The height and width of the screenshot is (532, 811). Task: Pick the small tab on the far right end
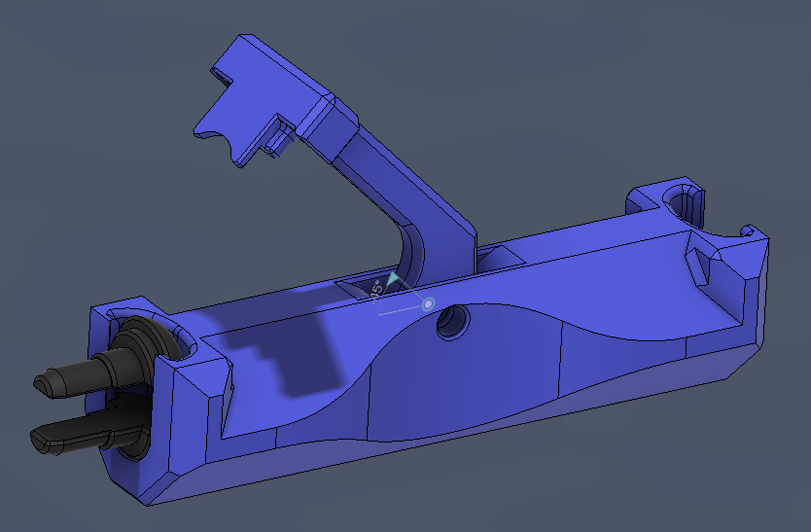[752, 231]
